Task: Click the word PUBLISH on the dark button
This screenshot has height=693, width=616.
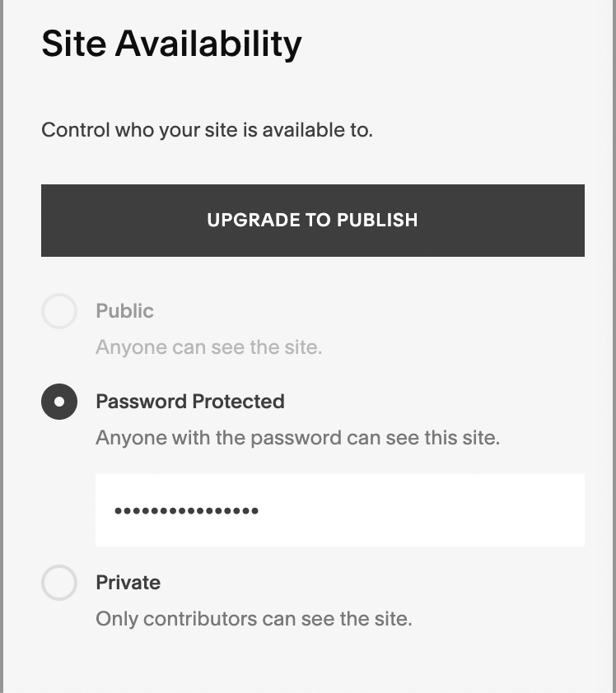Action: (x=377, y=221)
